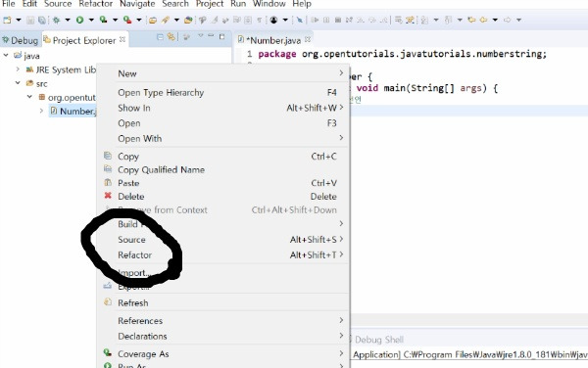Viewport: 588px width, 368px height.
Task: Collapse the java project node
Action: 6,55
